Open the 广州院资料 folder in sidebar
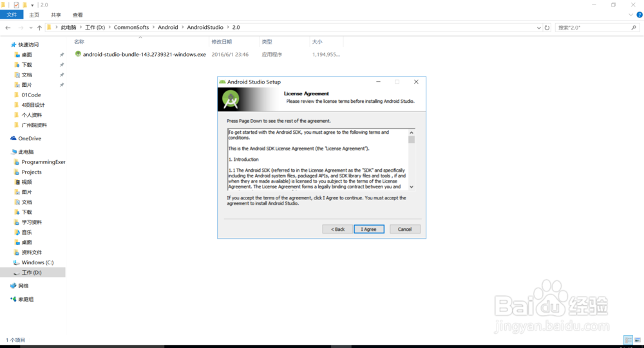 click(34, 125)
